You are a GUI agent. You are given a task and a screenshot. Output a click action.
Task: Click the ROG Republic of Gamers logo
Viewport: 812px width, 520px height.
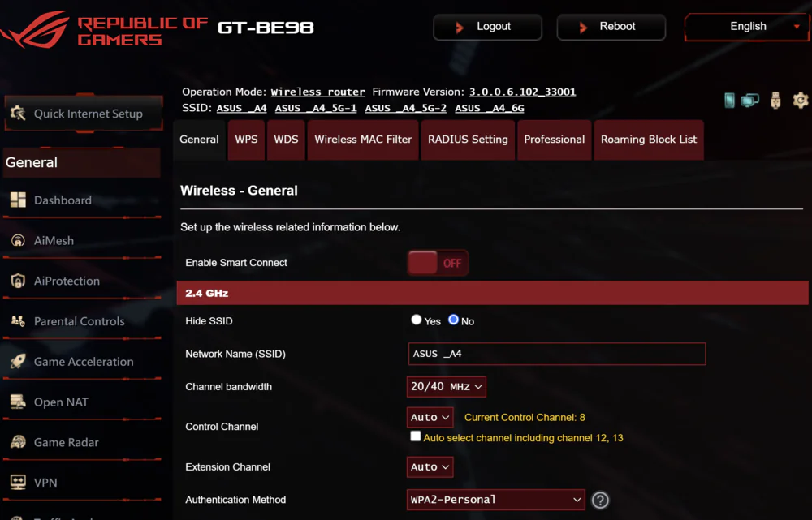[104, 29]
